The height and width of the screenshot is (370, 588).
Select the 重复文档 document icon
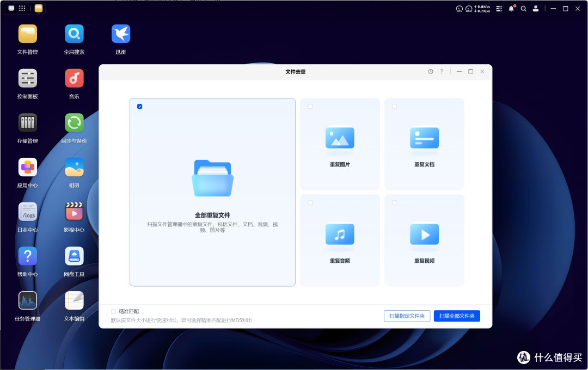424,138
